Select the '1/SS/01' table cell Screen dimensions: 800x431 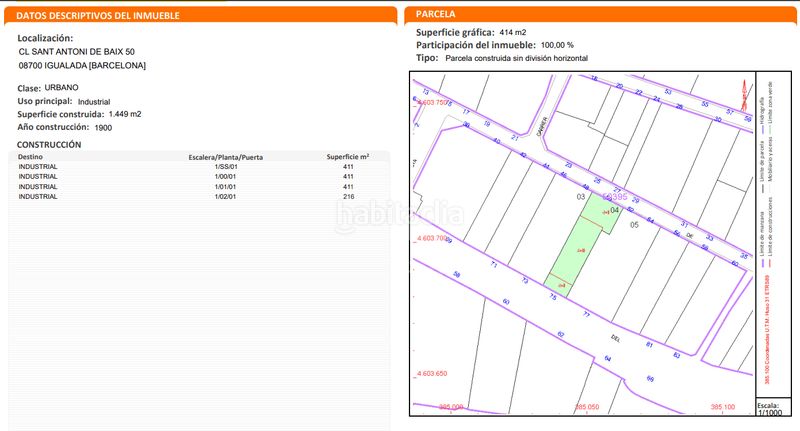point(226,167)
